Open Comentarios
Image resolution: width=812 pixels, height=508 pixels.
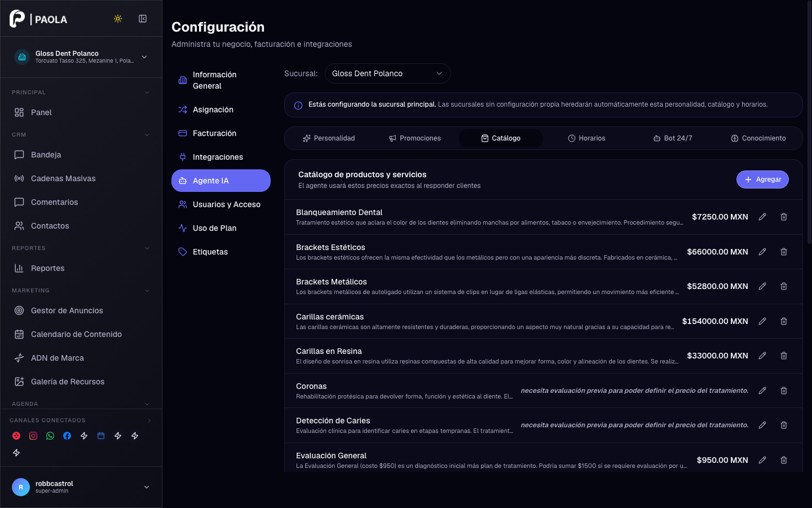81,202
